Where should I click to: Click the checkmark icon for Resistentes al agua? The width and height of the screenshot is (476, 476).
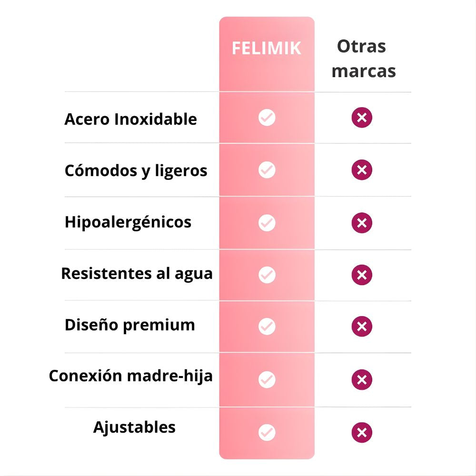[267, 275]
